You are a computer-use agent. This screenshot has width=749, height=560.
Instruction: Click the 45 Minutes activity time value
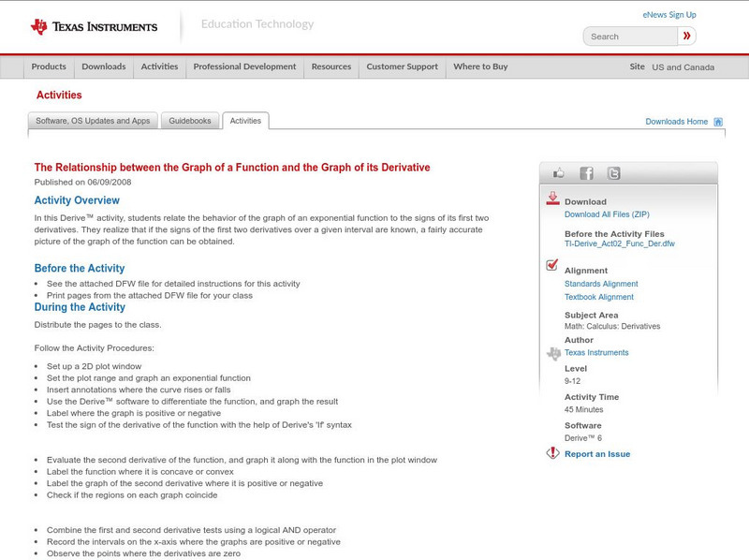click(x=583, y=409)
